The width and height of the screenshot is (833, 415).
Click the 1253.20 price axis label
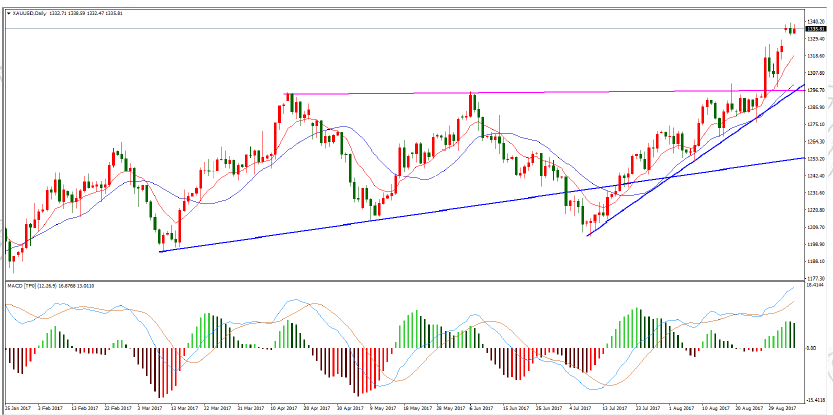tap(817, 158)
